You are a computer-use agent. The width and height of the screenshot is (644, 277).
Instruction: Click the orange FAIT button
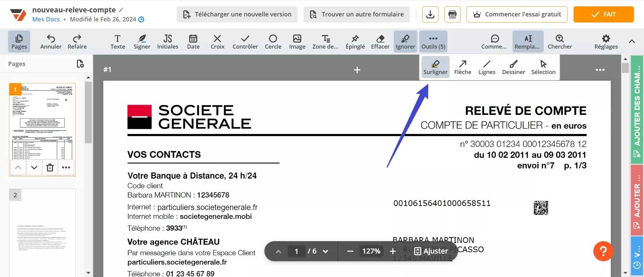point(604,14)
